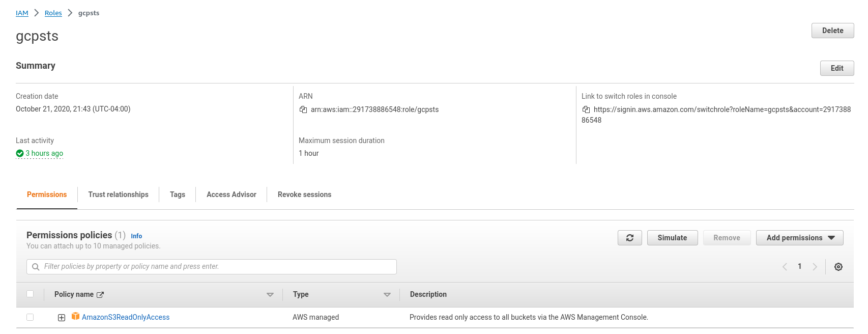This screenshot has height=334, width=868.
Task: Click the S3 policy orange box icon
Action: tap(75, 317)
